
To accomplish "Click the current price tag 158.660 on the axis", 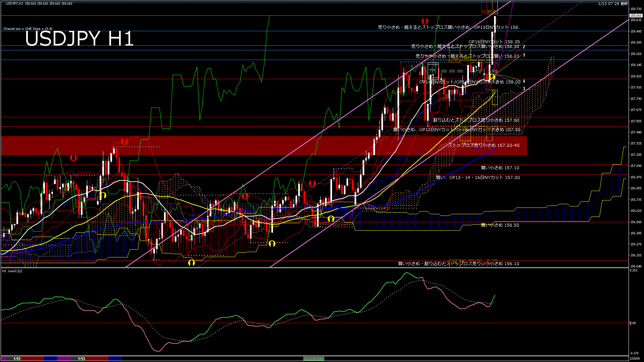I will [x=636, y=15].
